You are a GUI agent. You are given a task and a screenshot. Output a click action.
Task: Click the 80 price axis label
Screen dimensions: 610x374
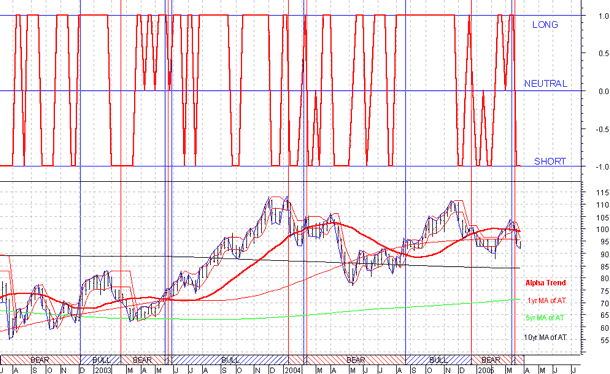[x=605, y=279]
